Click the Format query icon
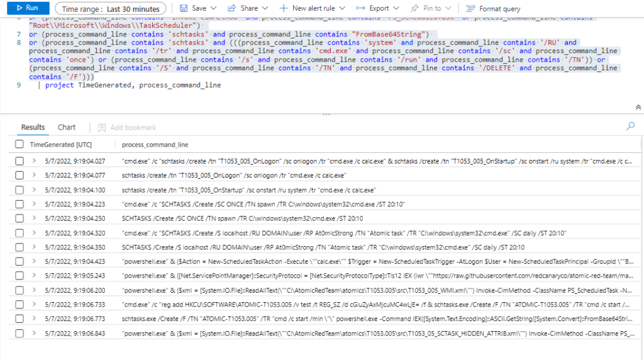The width and height of the screenshot is (644, 360). 470,9
